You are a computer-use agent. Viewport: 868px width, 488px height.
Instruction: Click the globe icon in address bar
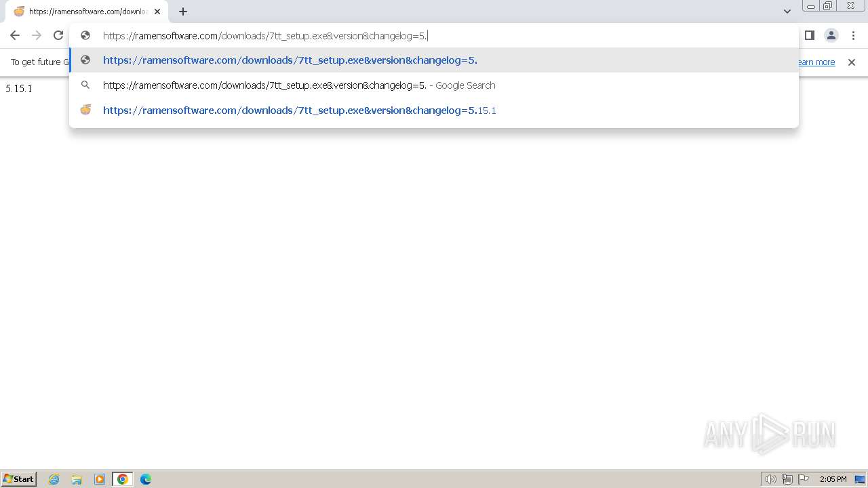point(85,35)
